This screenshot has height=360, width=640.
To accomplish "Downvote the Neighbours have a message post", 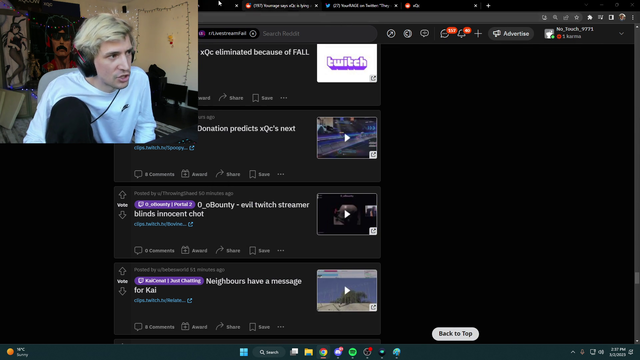I will coord(122,291).
